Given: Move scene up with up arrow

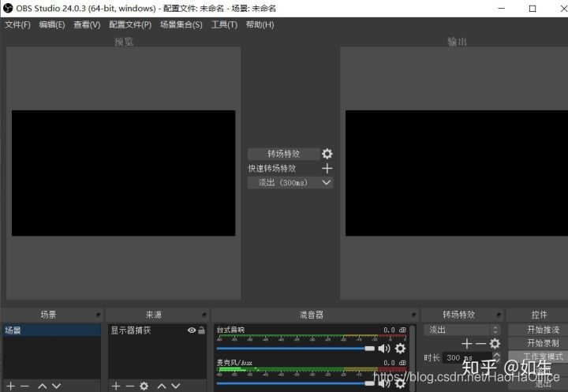Looking at the screenshot, I should click(43, 386).
